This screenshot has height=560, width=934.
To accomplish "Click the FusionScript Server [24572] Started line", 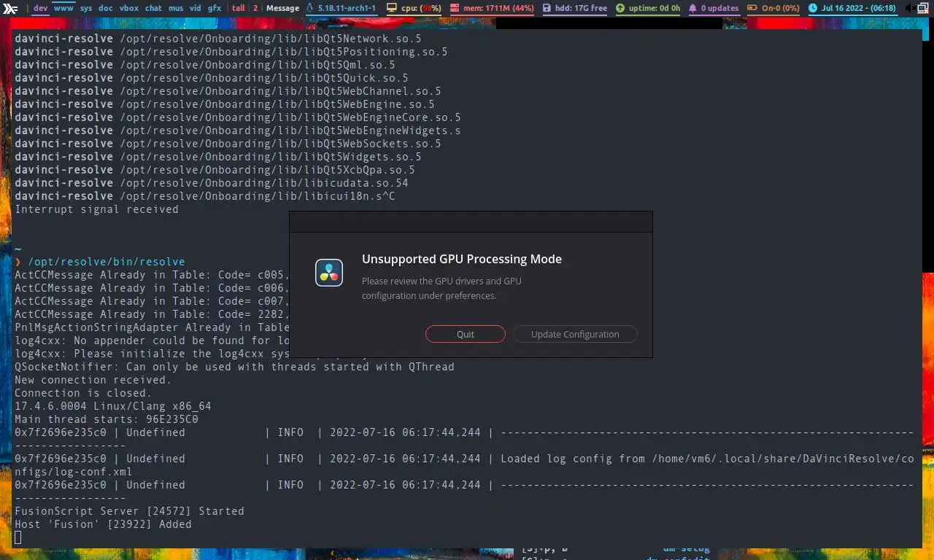I will (x=129, y=511).
